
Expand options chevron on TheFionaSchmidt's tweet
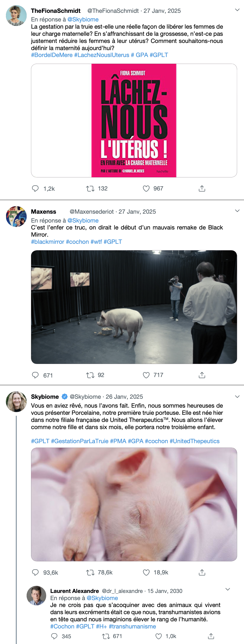point(237,10)
